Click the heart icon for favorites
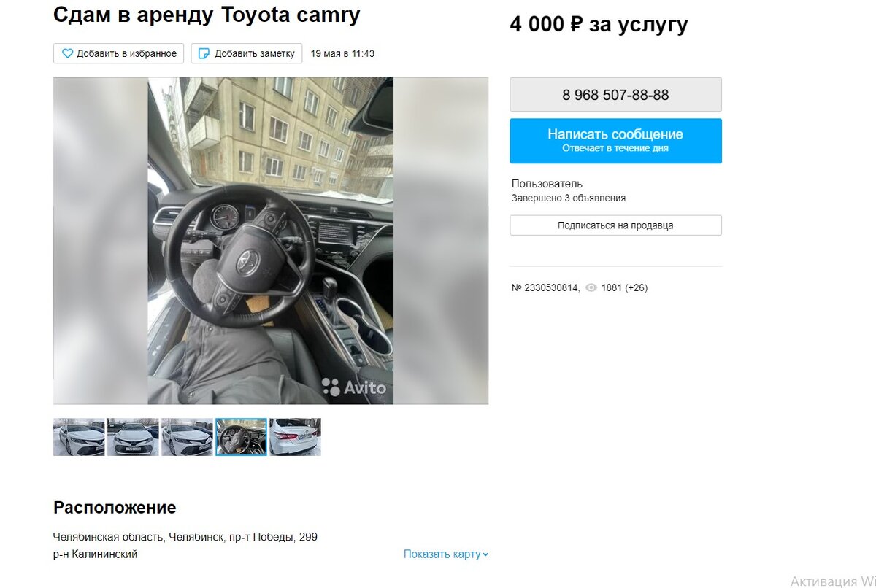876x588 pixels. point(67,53)
